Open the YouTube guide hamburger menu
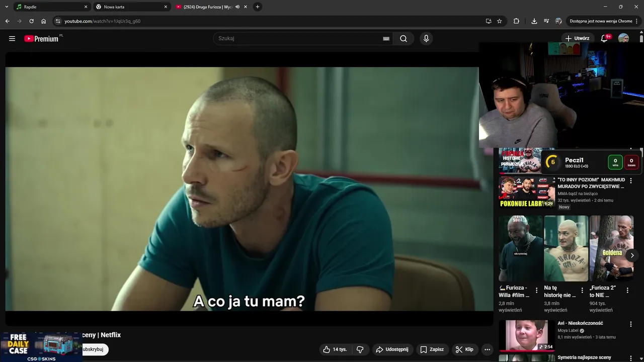 coord(12,39)
